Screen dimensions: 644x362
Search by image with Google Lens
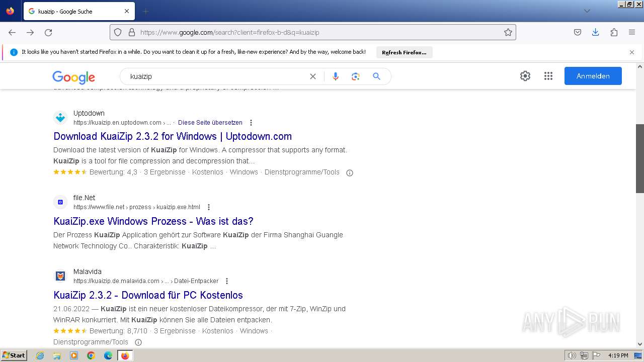(356, 76)
